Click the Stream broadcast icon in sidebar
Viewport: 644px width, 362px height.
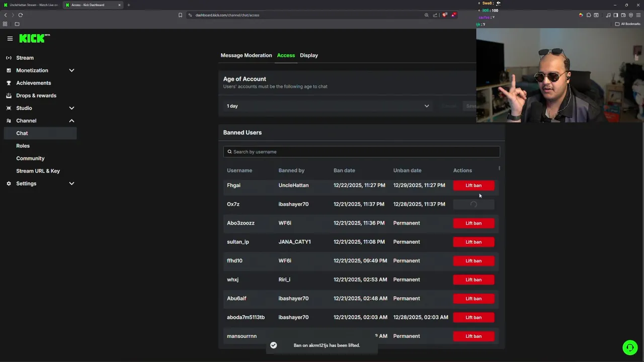[x=9, y=58]
